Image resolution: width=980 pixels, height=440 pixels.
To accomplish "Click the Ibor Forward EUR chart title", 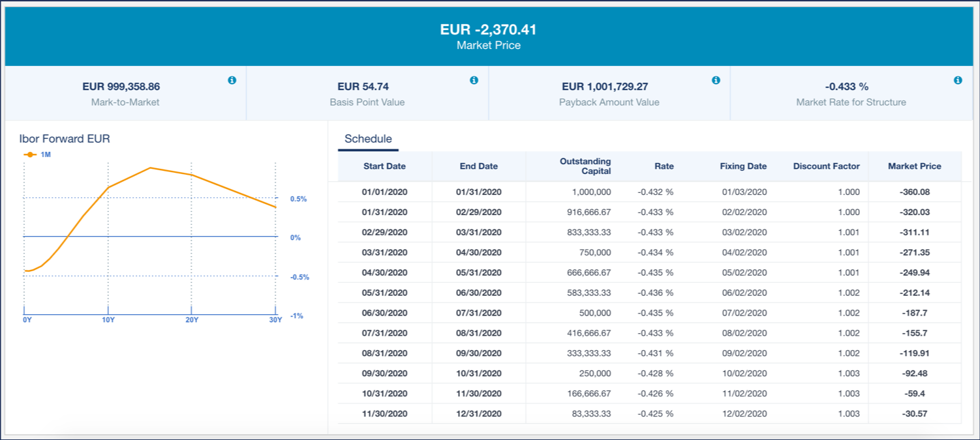I will click(x=63, y=139).
